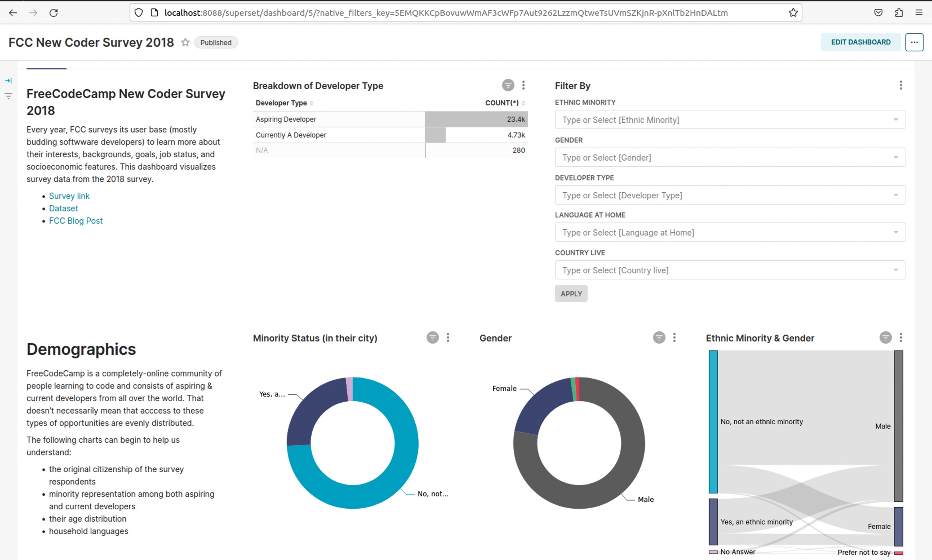This screenshot has width=932, height=560.
Task: Click the Edit Dashboard button
Action: click(861, 42)
